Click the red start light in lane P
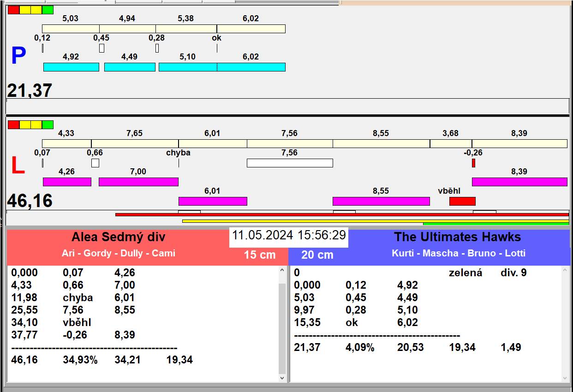Viewport: 573px width, 392px height. 13,10
